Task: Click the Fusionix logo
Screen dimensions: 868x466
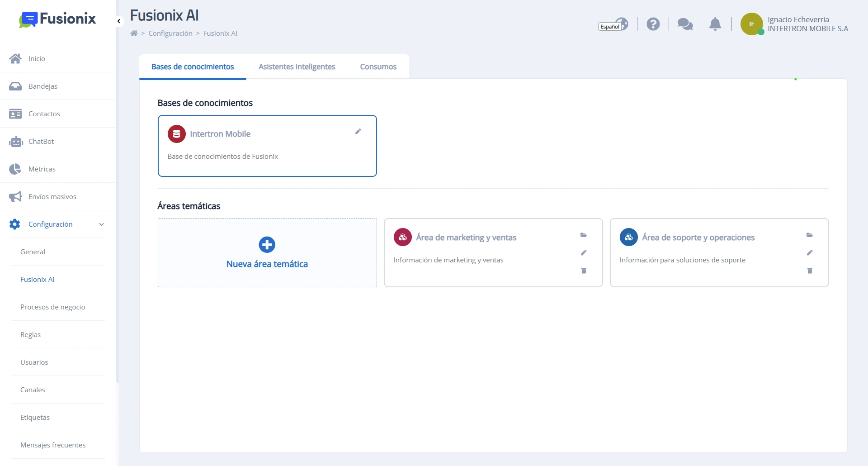Action: 57,19
